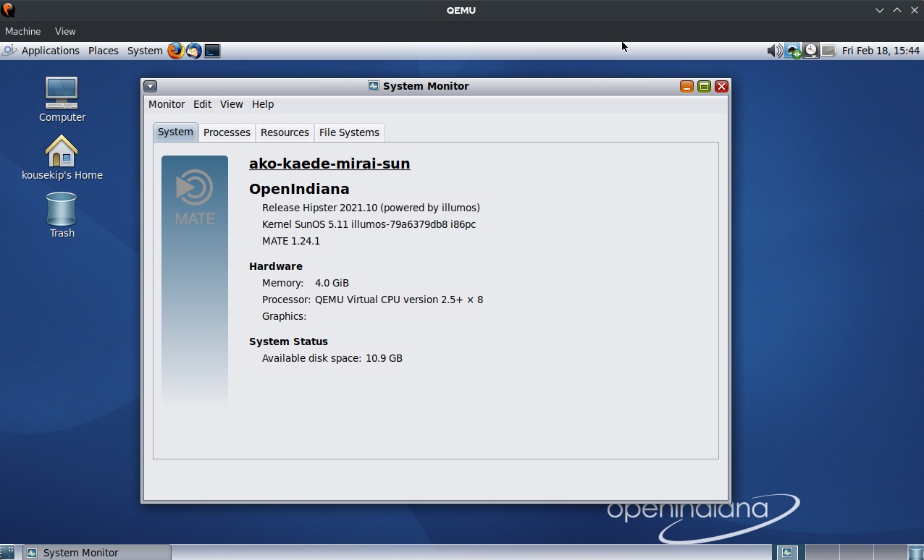The height and width of the screenshot is (560, 924).
Task: Open the Monitor menu
Action: [167, 104]
